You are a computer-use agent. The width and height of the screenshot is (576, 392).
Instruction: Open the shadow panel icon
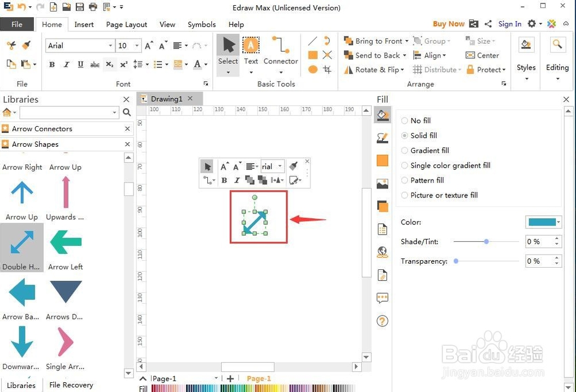pos(382,206)
